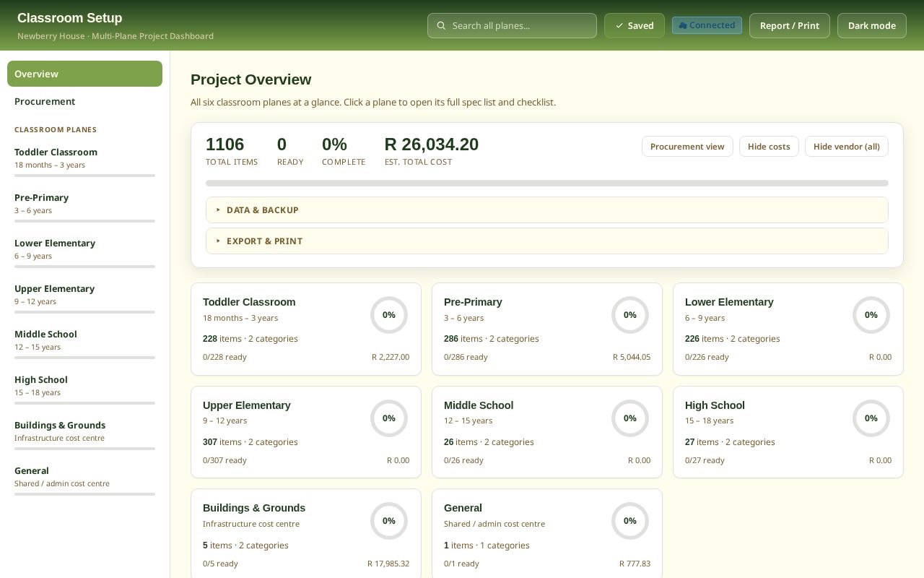Click Report / Print button
The height and width of the screenshot is (578, 924).
pos(790,25)
